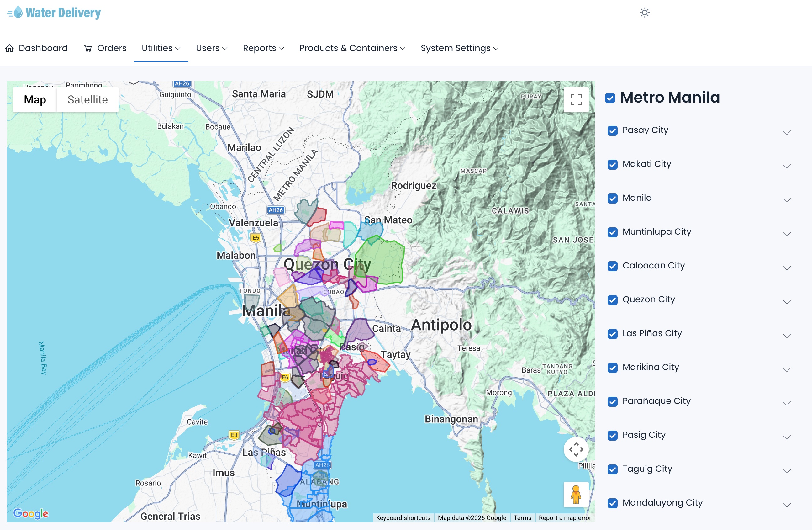Click the Report a map error link
This screenshot has width=812, height=530.
click(x=564, y=518)
